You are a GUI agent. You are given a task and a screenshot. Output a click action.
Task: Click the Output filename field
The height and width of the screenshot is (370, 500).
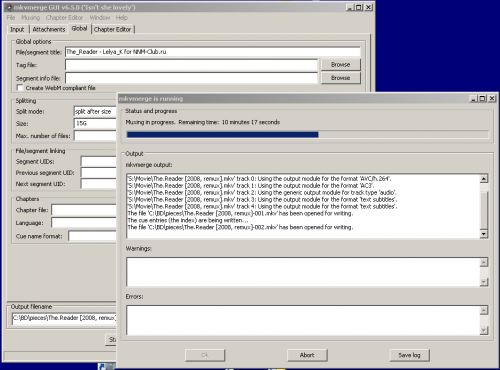[64, 318]
